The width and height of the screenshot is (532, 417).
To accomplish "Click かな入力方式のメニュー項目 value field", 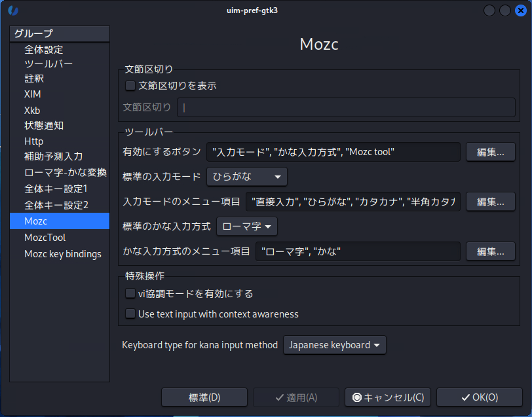I will pos(358,251).
